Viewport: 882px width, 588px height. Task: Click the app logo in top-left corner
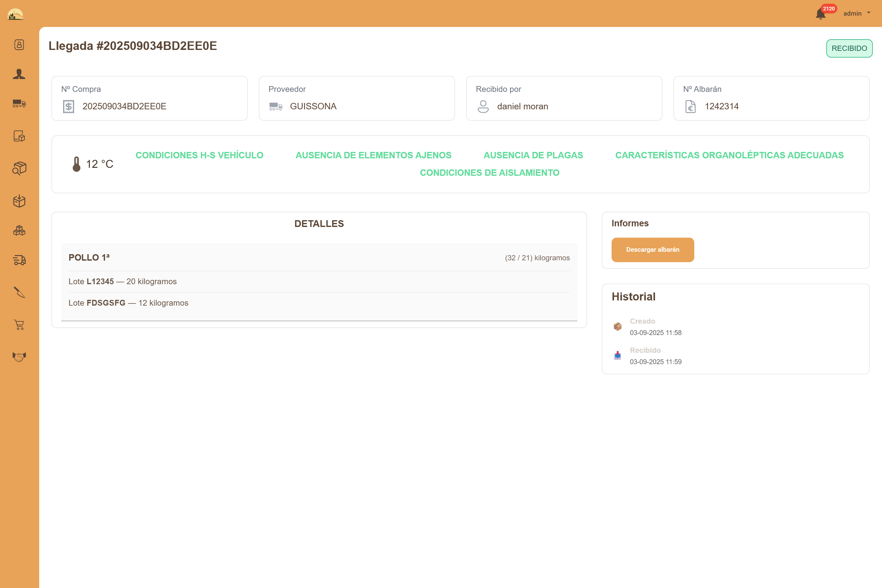(15, 14)
